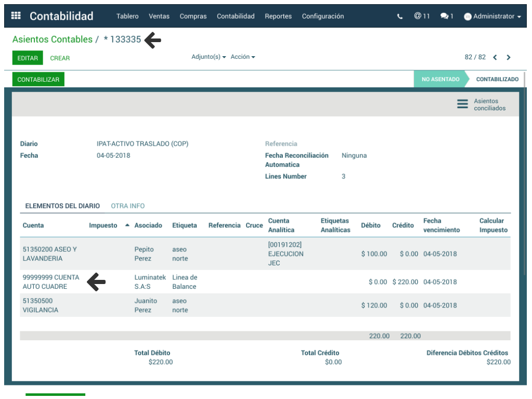Viewport: 532px width, 399px height.
Task: Open the Reportes menu
Action: pyautogui.click(x=278, y=16)
